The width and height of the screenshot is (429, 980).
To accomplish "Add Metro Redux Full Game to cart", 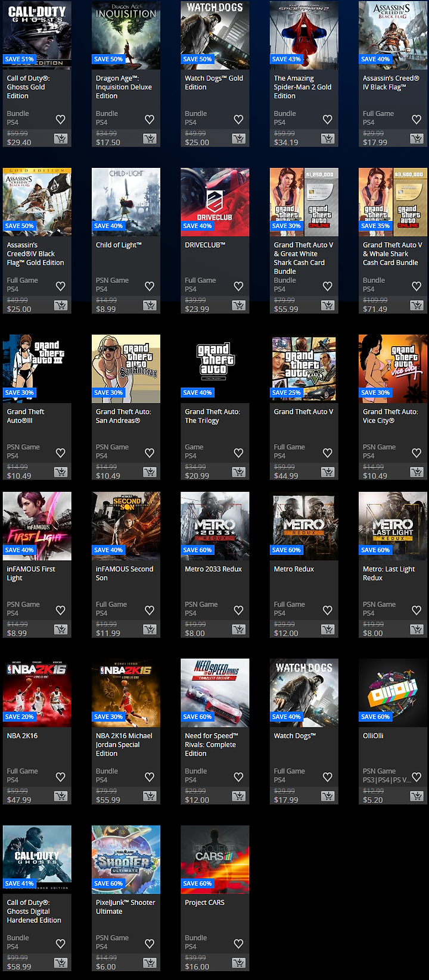I will point(328,629).
